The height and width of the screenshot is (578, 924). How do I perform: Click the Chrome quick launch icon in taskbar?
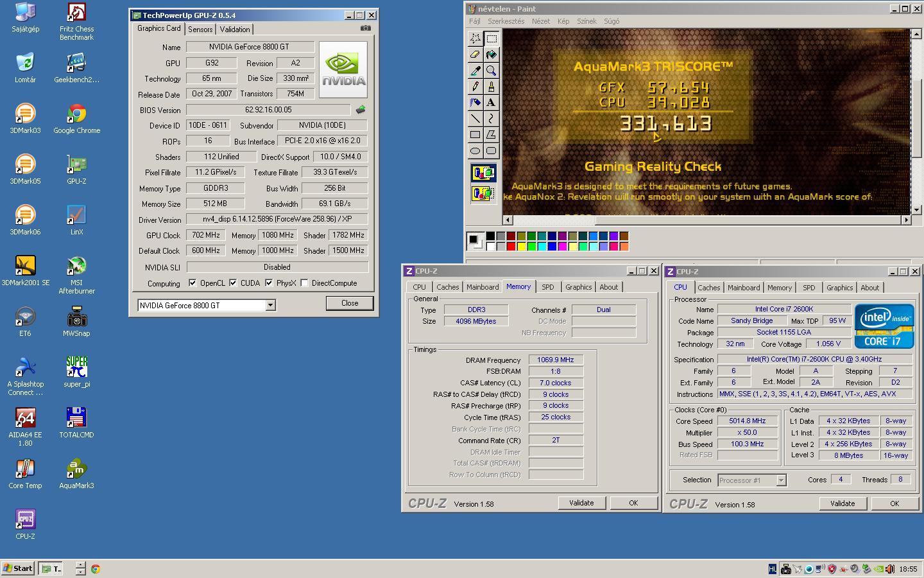pos(95,568)
